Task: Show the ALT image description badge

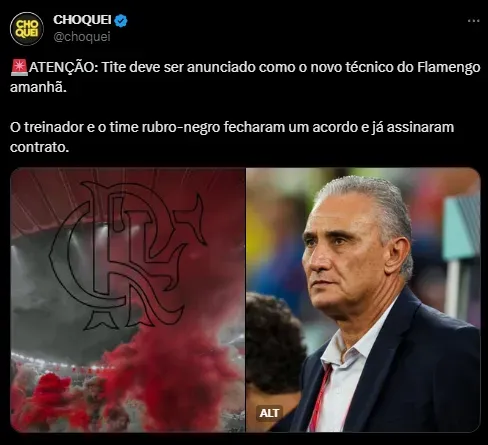Action: (x=269, y=413)
